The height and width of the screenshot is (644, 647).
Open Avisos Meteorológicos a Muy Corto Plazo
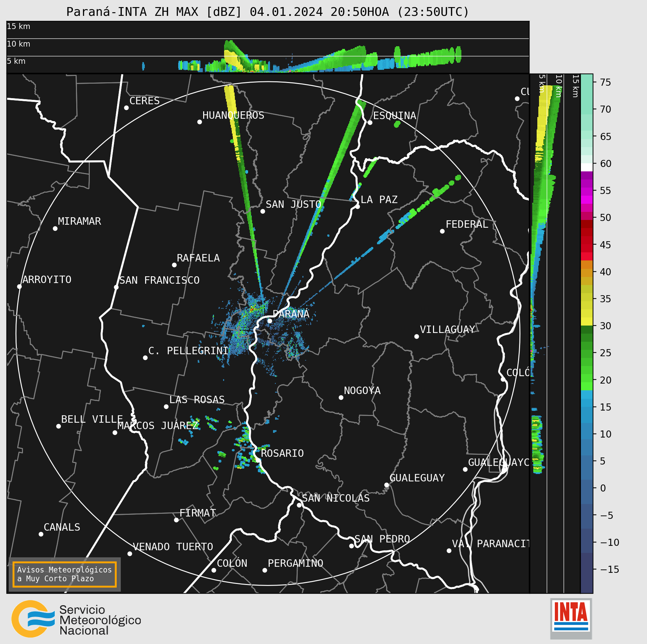pos(64,574)
